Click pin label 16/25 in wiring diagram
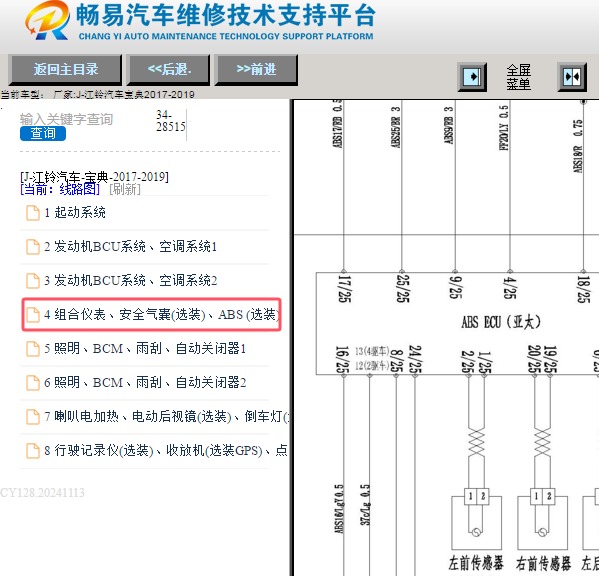 tap(342, 359)
